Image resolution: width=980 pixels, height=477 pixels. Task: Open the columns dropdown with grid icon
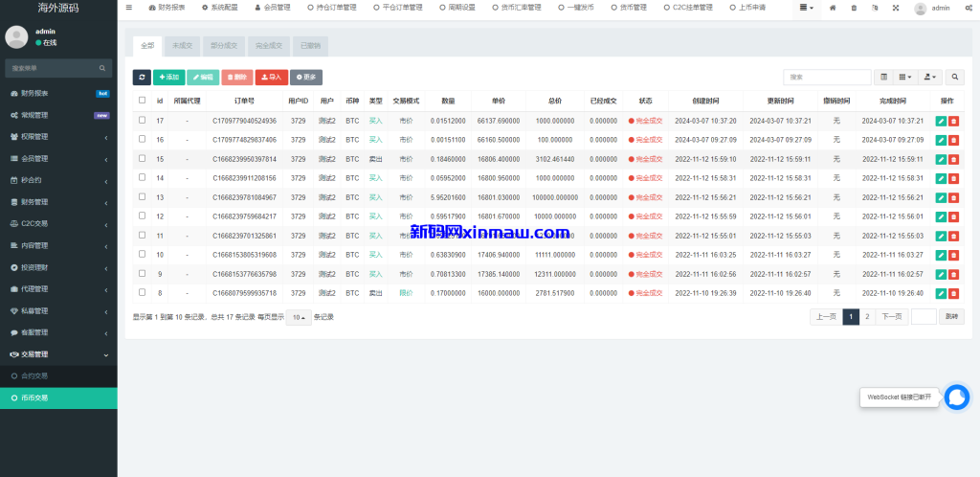point(905,77)
